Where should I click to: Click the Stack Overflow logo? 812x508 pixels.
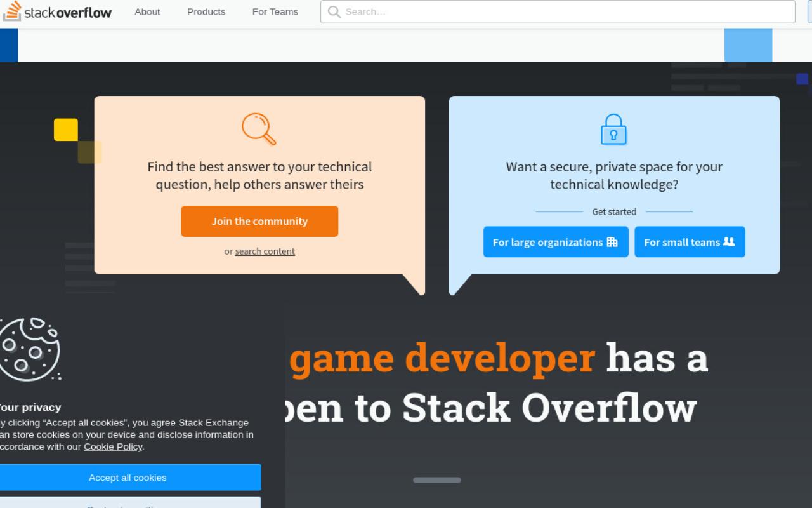pyautogui.click(x=57, y=11)
